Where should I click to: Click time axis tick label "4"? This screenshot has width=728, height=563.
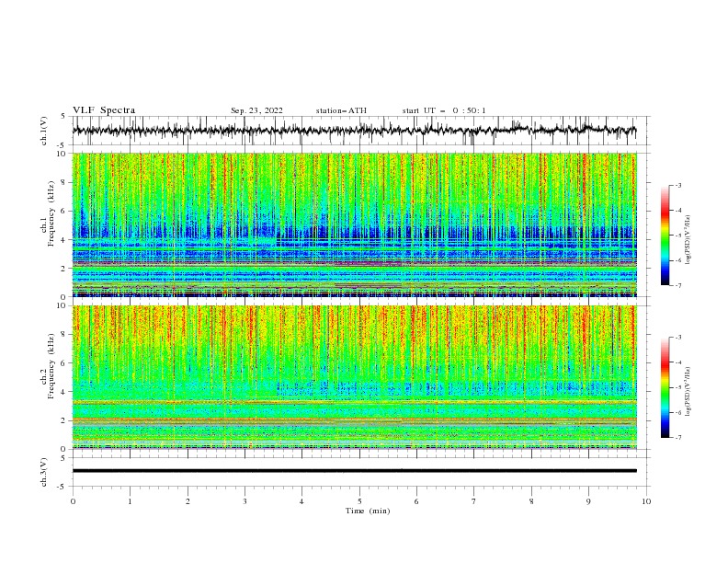pos(301,501)
